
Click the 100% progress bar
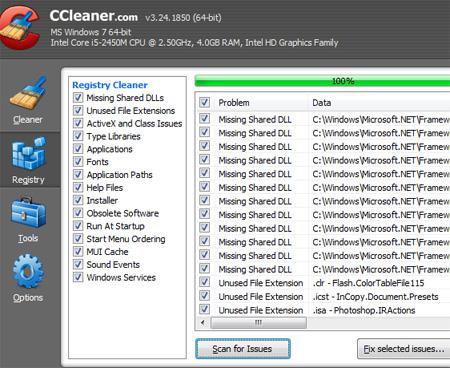point(322,81)
